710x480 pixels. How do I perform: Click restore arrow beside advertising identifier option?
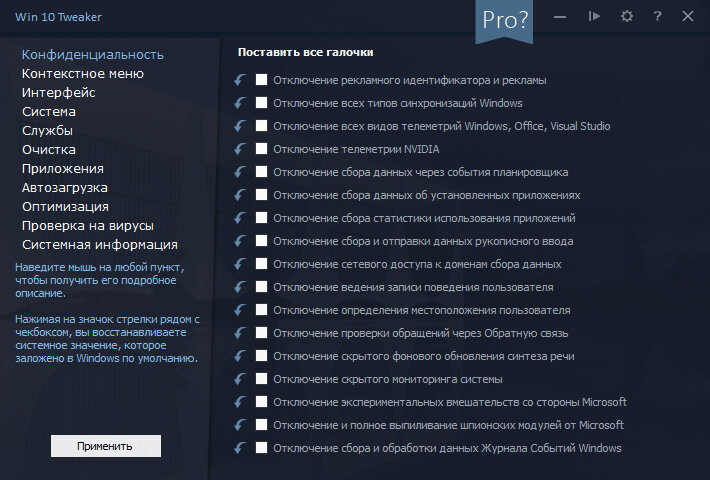point(240,80)
